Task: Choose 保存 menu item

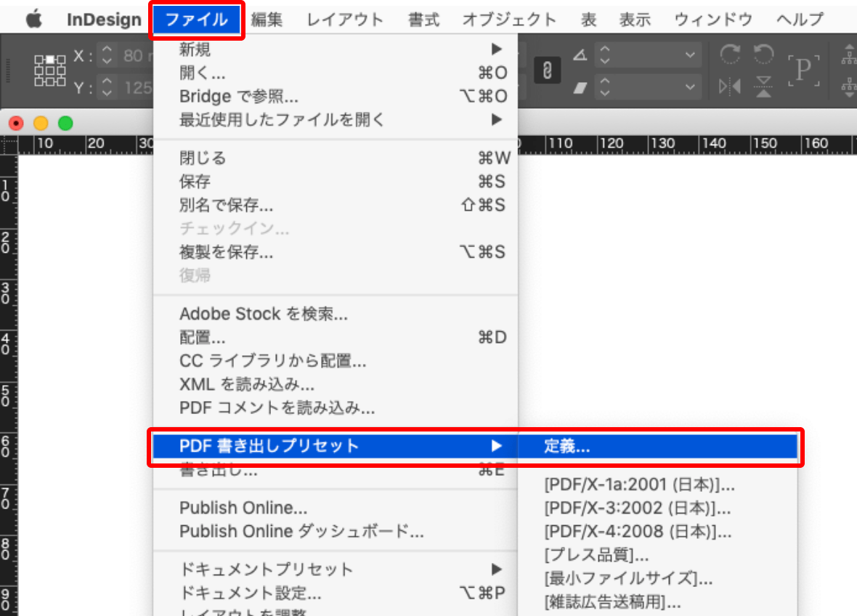Action: coord(336,182)
